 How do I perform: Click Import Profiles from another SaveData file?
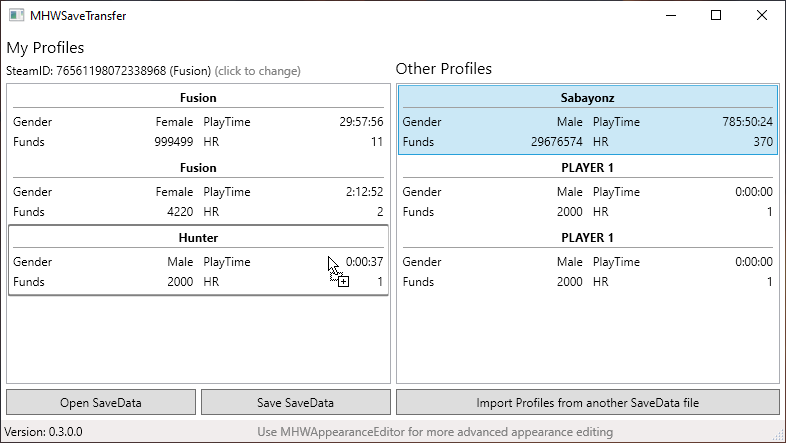(x=587, y=402)
